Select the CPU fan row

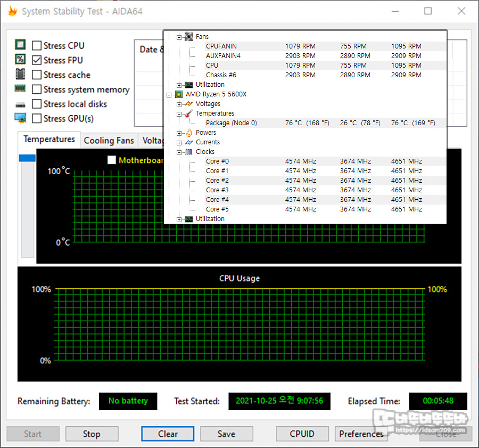tap(325, 66)
